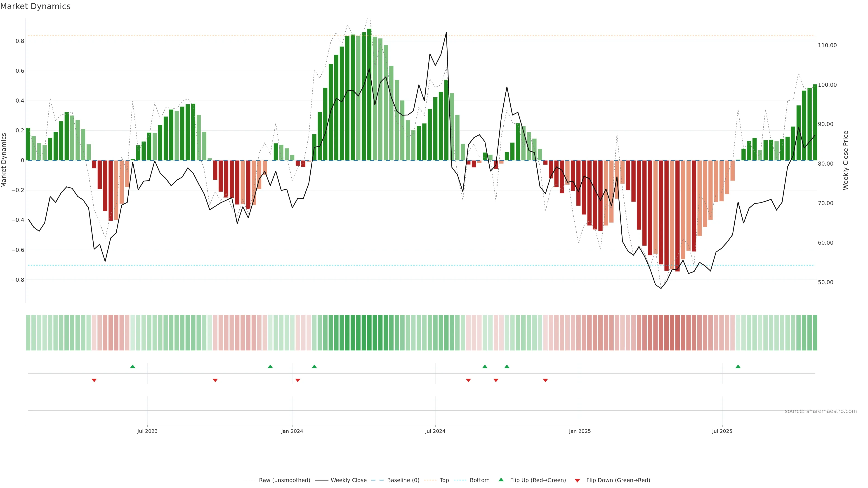
Task: Click the Jan 2025 x-axis label
Action: pos(580,431)
